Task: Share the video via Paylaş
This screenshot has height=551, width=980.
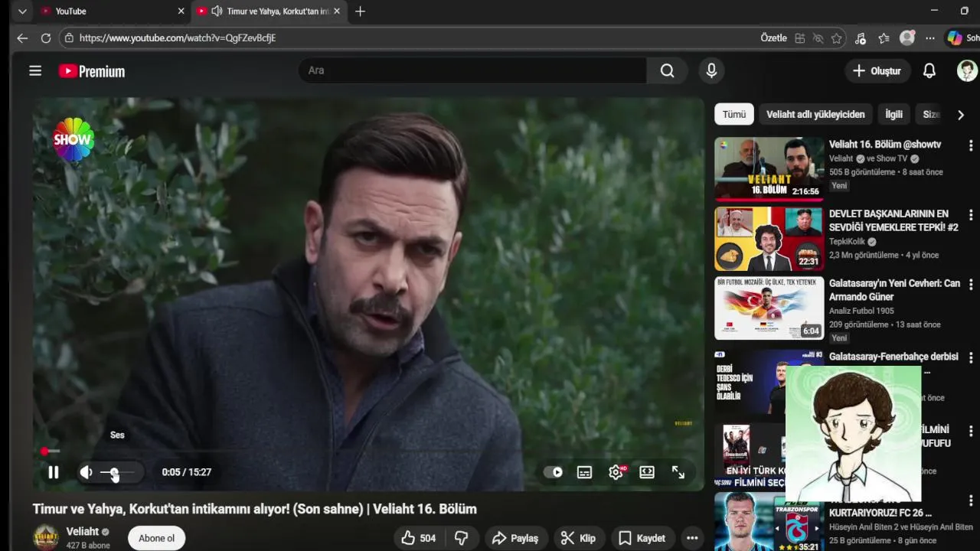Action: (515, 538)
